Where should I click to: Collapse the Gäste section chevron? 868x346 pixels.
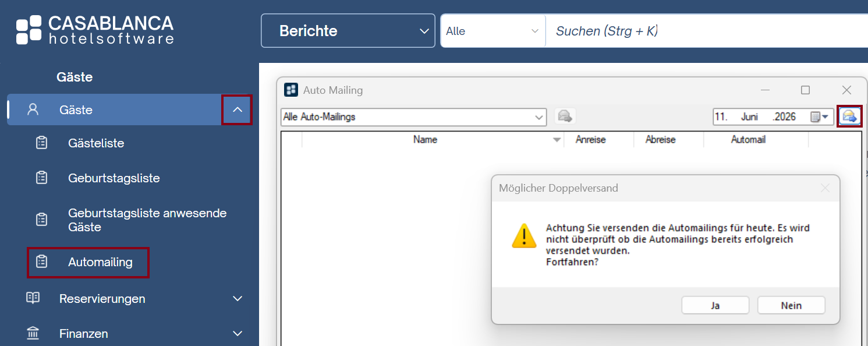[237, 110]
